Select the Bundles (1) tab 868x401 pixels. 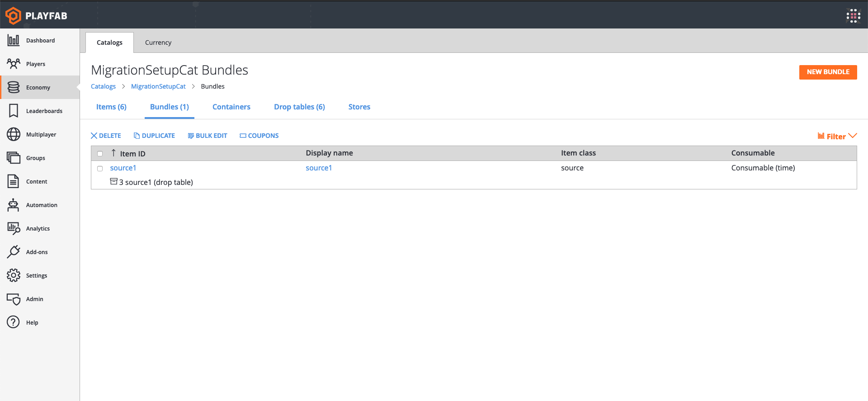pos(170,107)
